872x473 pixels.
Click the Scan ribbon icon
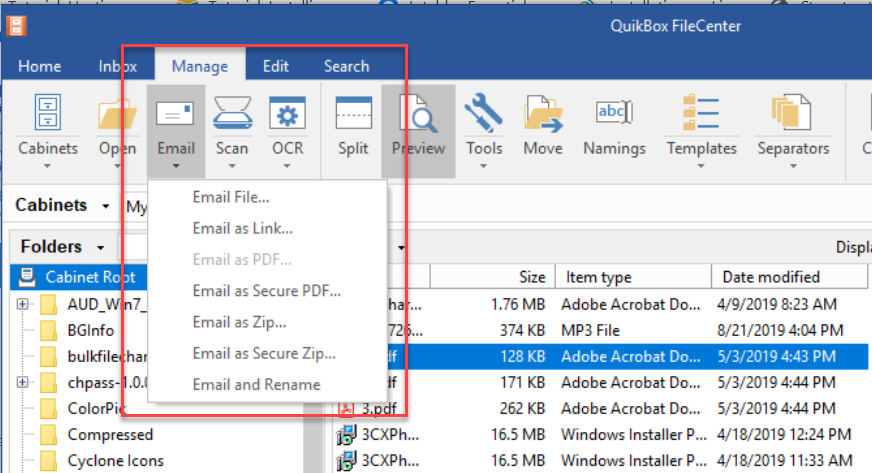coord(232,114)
